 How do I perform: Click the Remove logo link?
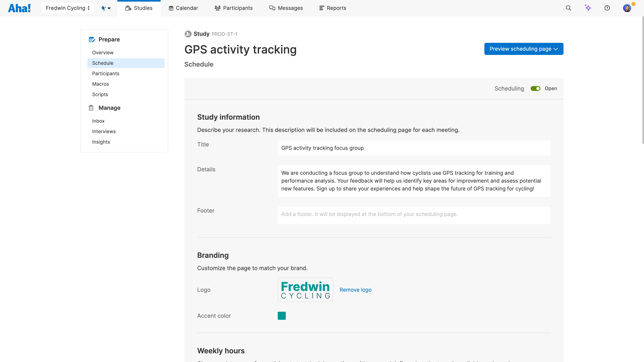tap(355, 290)
